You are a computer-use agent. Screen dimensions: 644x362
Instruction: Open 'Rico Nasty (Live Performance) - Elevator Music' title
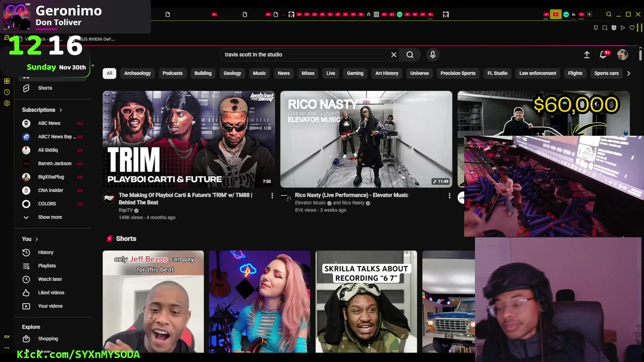tap(351, 195)
